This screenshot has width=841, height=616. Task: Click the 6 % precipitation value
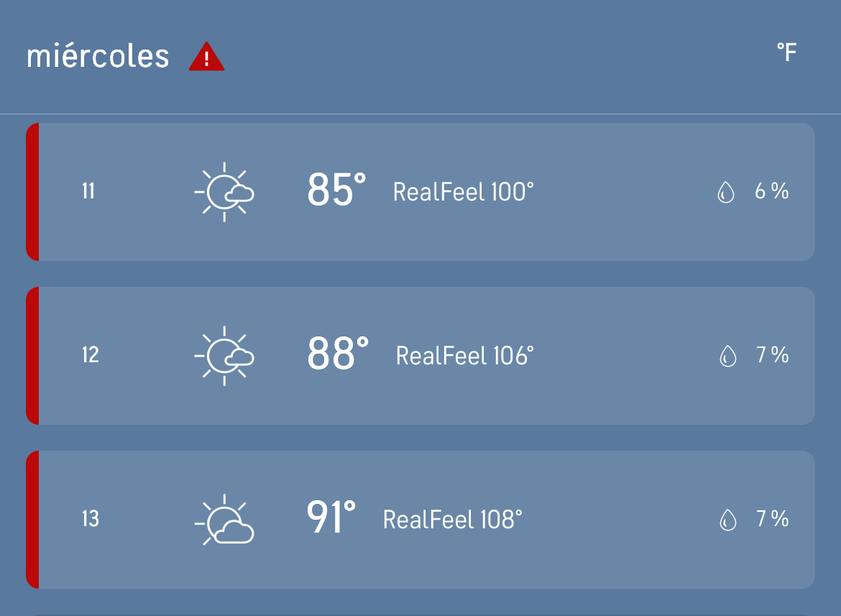pyautogui.click(x=771, y=192)
